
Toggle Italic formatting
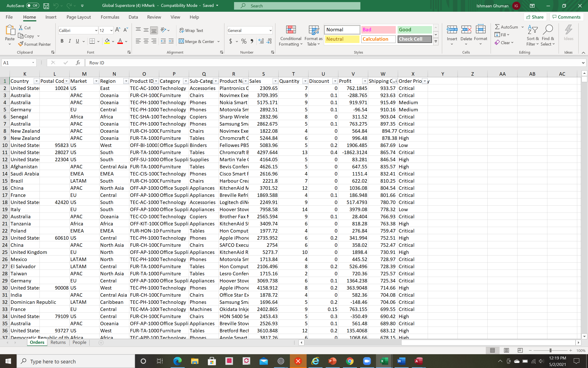coord(70,41)
